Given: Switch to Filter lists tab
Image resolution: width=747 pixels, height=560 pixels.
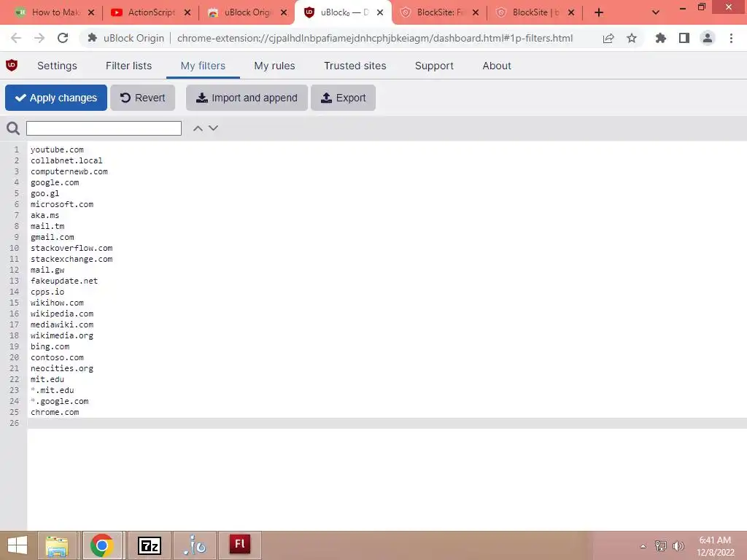Looking at the screenshot, I should tap(128, 66).
